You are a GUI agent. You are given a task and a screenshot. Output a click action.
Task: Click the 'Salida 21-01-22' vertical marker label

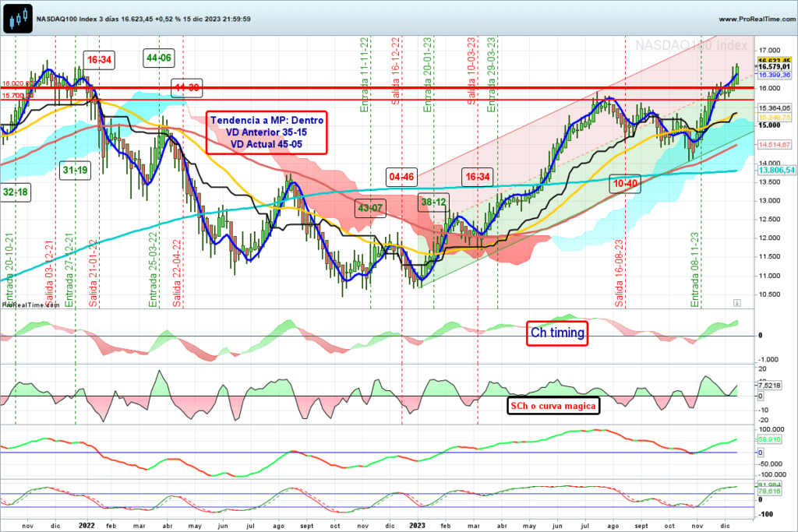(94, 273)
